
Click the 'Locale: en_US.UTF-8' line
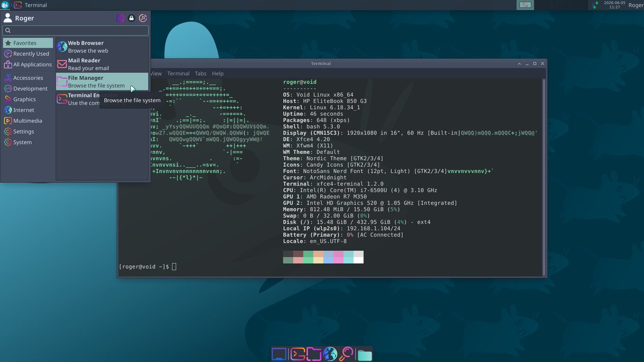pos(315,241)
